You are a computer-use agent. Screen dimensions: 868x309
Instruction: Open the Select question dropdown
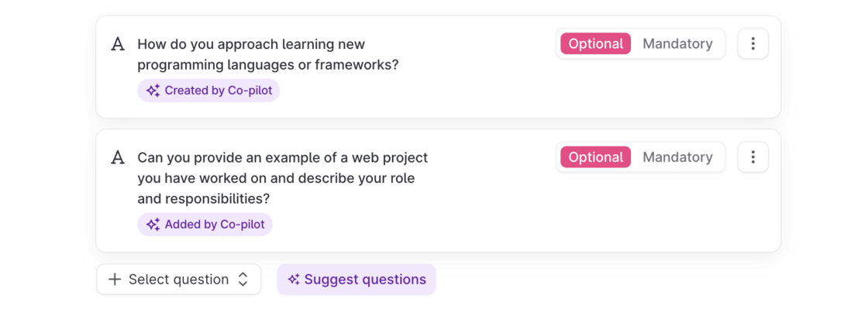179,279
